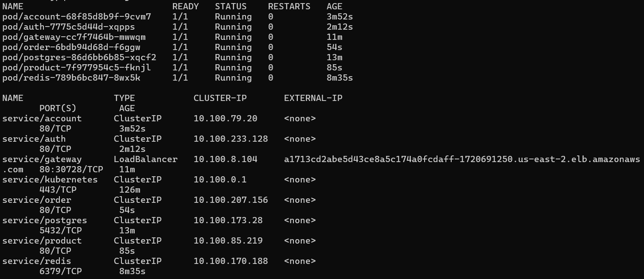Screen dimensions: 644x279
Task: Click the pod/gateway-cc7f7464b-mwwqm pod name
Action: pyautogui.click(x=74, y=37)
